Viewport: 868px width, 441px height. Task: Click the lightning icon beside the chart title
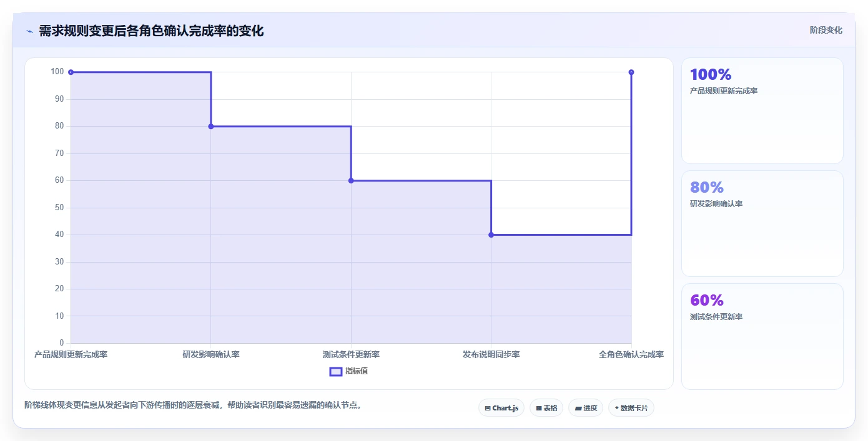click(29, 31)
